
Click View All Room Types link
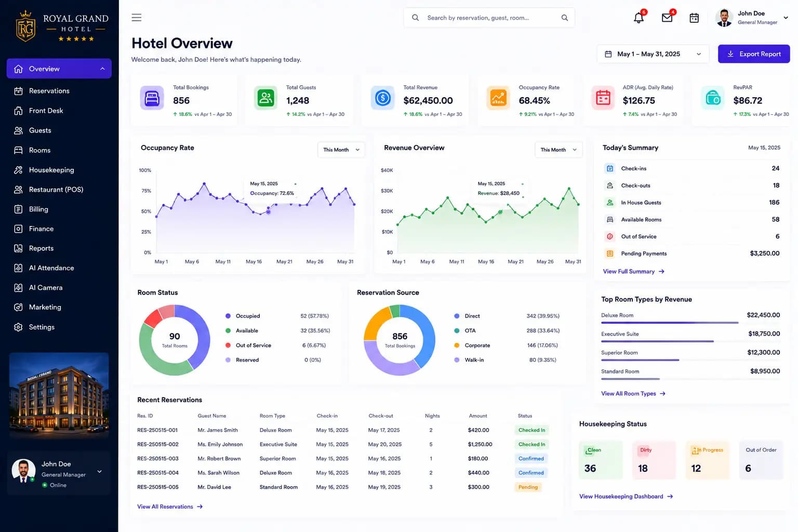633,394
